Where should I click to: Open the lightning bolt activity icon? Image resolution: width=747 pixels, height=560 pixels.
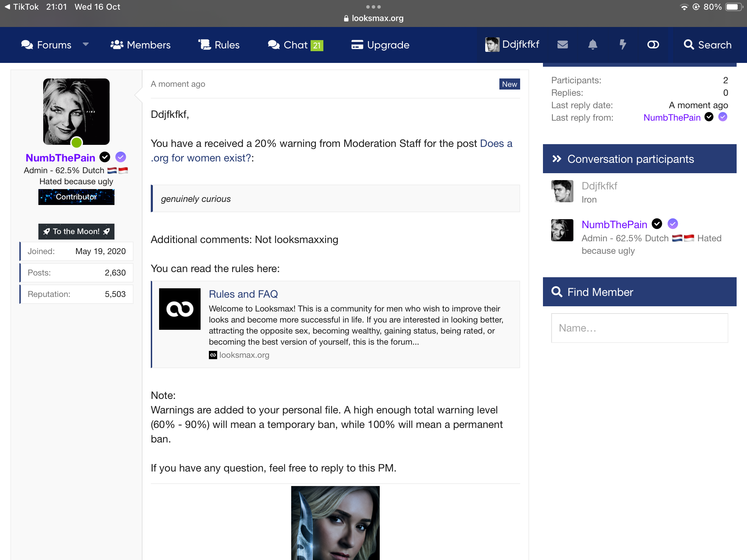point(622,45)
